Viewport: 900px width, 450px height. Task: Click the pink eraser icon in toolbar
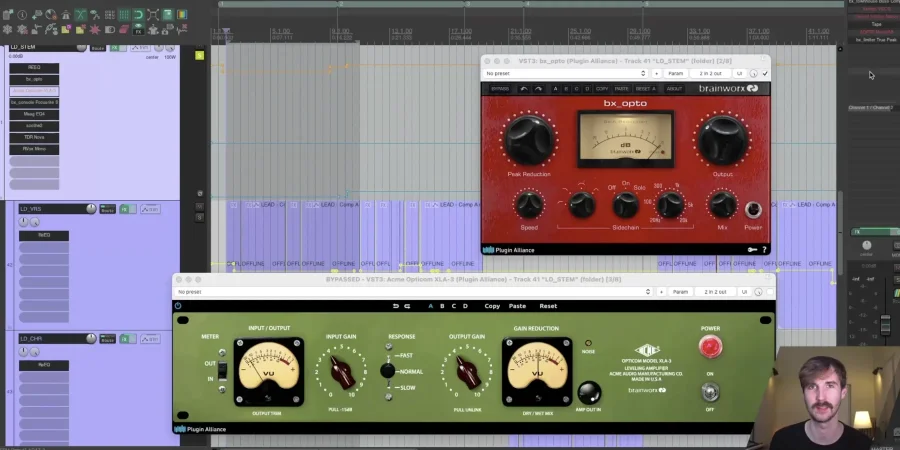(x=124, y=29)
